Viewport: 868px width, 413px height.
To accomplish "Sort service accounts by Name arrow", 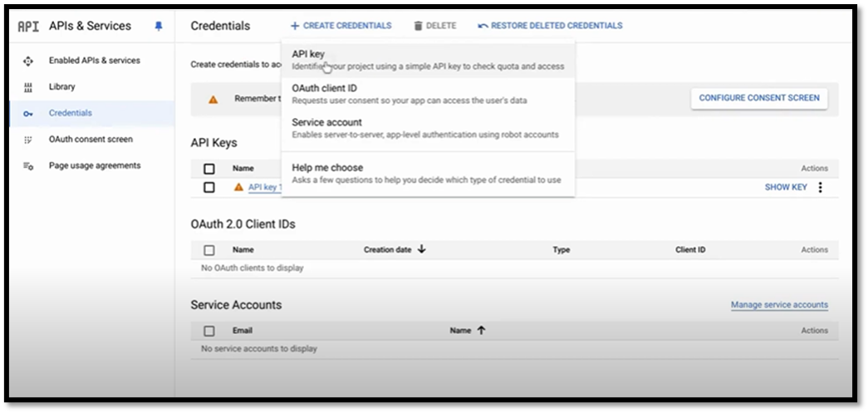I will pos(481,330).
